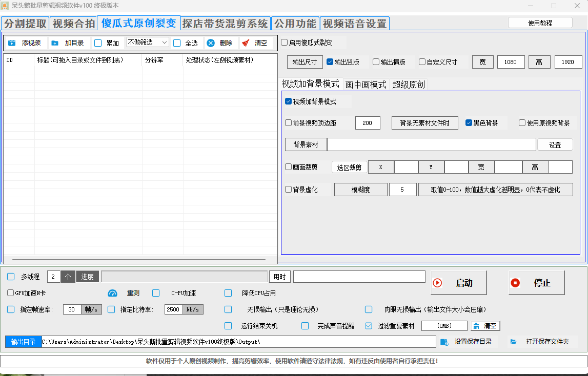Viewport: 588px width, 376px height.
Task: Uncheck the 黑色背景 checkbox
Action: click(x=469, y=123)
